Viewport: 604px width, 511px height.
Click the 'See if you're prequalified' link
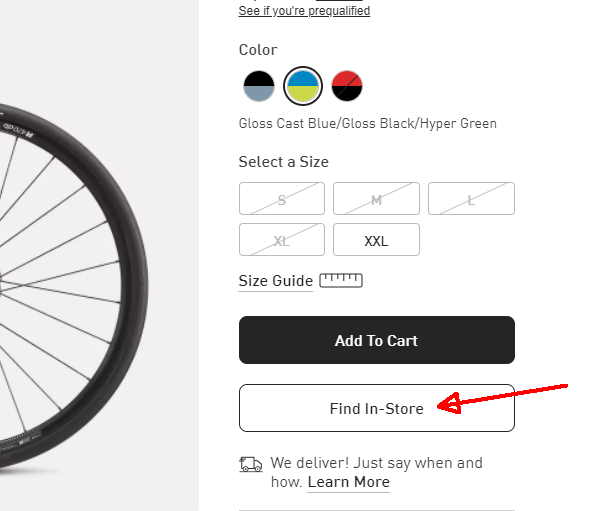point(304,11)
